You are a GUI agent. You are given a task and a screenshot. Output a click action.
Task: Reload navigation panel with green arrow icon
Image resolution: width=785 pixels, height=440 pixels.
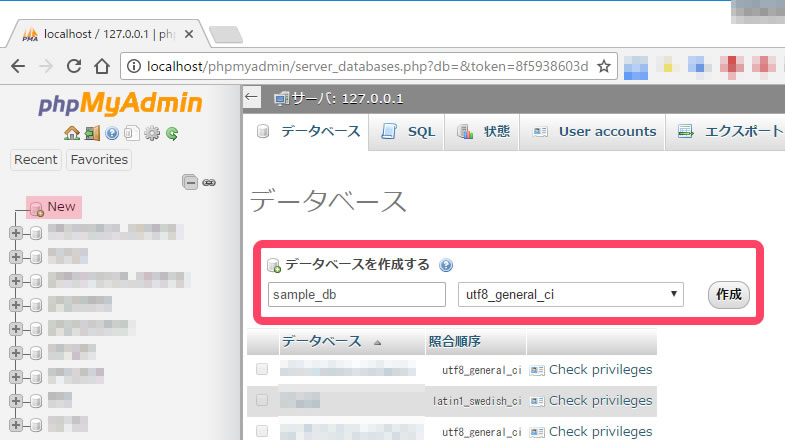pyautogui.click(x=172, y=133)
